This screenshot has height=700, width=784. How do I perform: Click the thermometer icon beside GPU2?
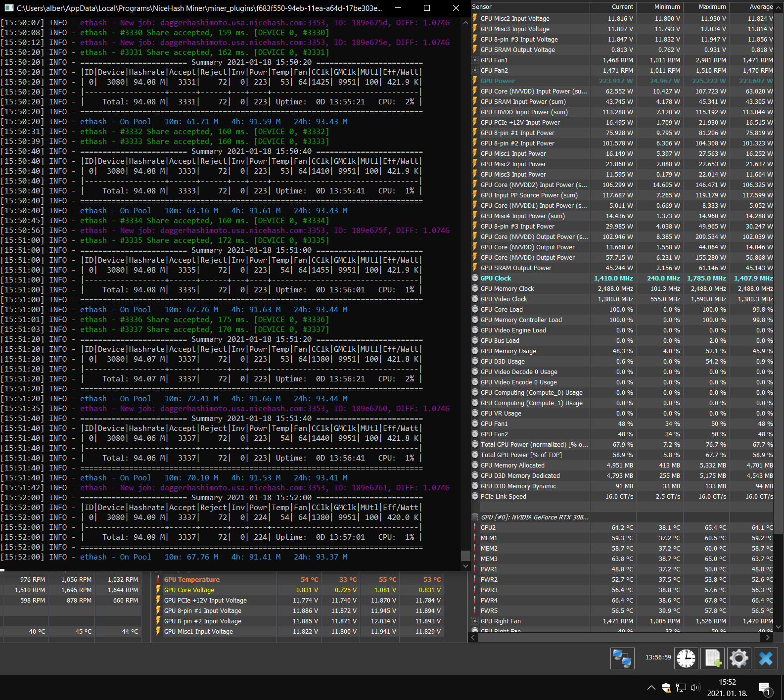coord(475,527)
